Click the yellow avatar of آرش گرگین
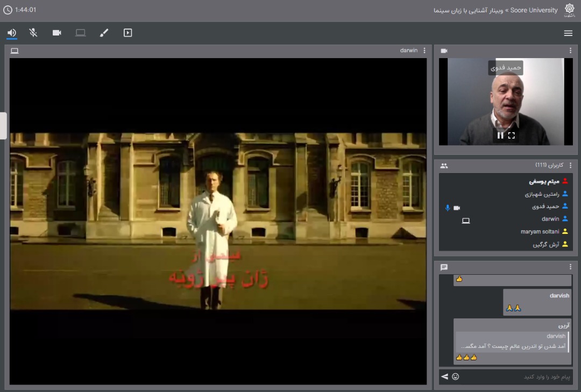This screenshot has height=392, width=581. 565,244
